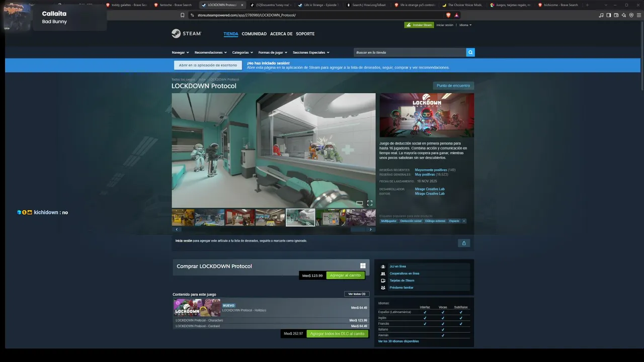This screenshot has height=362, width=644.
Task: Go to the TIENDA section
Action: coord(231,34)
